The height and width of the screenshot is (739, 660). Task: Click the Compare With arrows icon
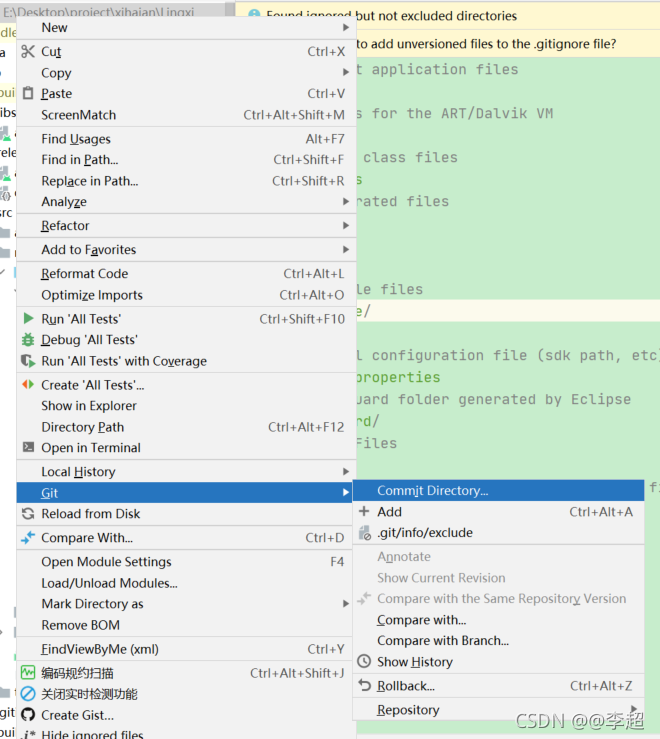pyautogui.click(x=28, y=537)
